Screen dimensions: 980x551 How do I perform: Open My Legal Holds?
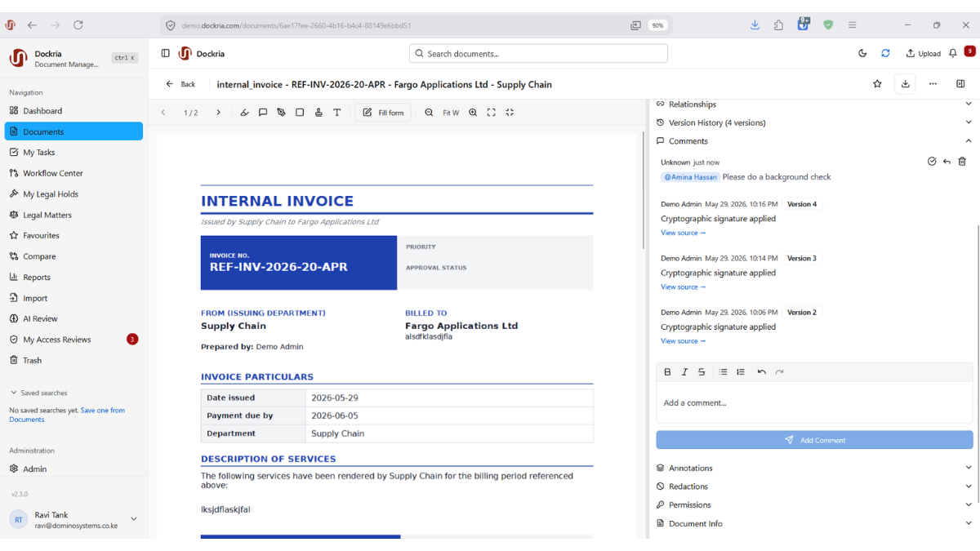click(73, 194)
